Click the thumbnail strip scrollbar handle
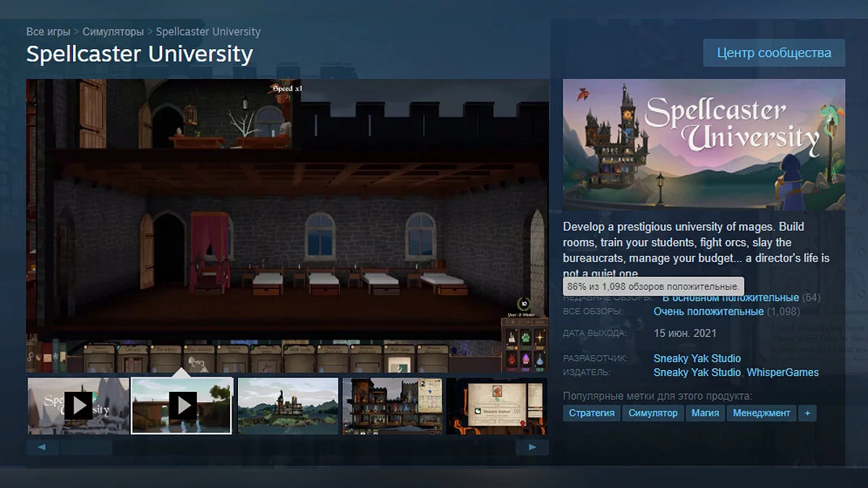Screen dimensions: 868x488 pos(86,448)
